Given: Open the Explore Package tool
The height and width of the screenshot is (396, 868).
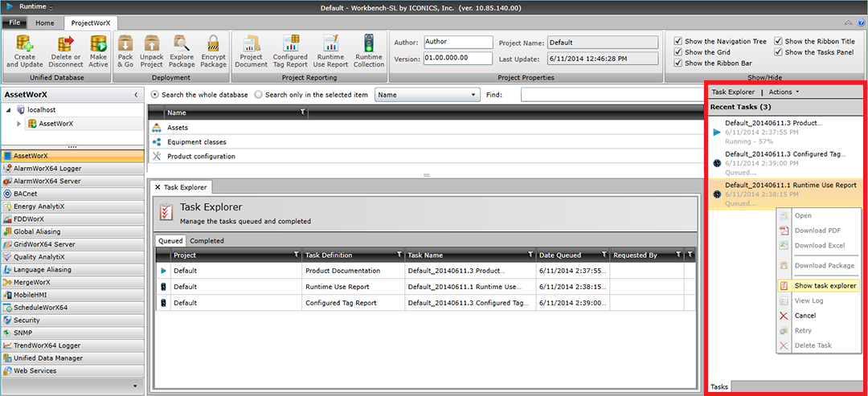Looking at the screenshot, I should pyautogui.click(x=181, y=45).
